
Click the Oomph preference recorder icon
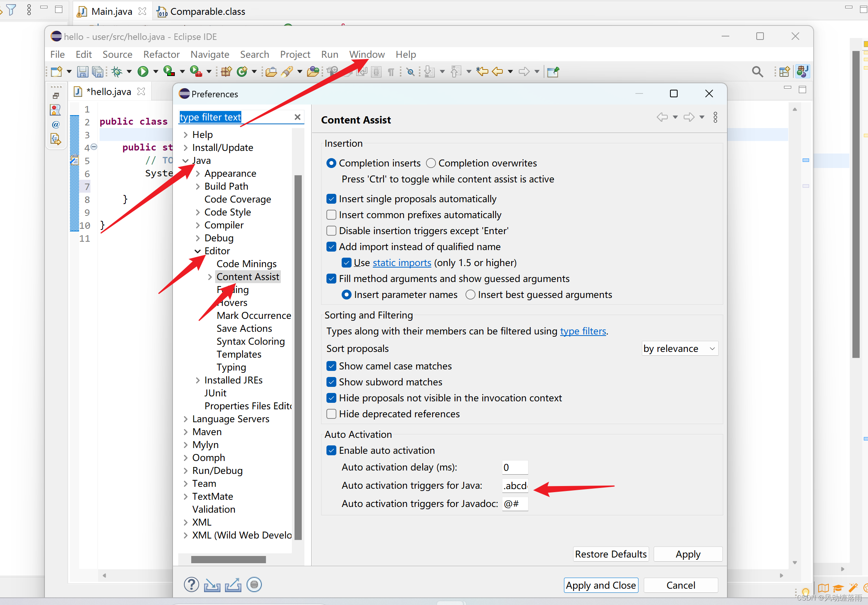254,584
